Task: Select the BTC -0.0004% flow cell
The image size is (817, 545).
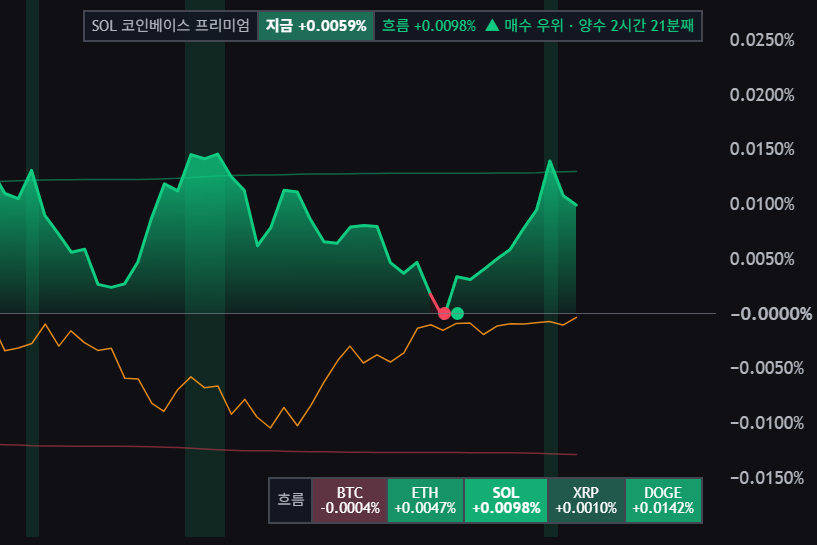Action: tap(350, 500)
